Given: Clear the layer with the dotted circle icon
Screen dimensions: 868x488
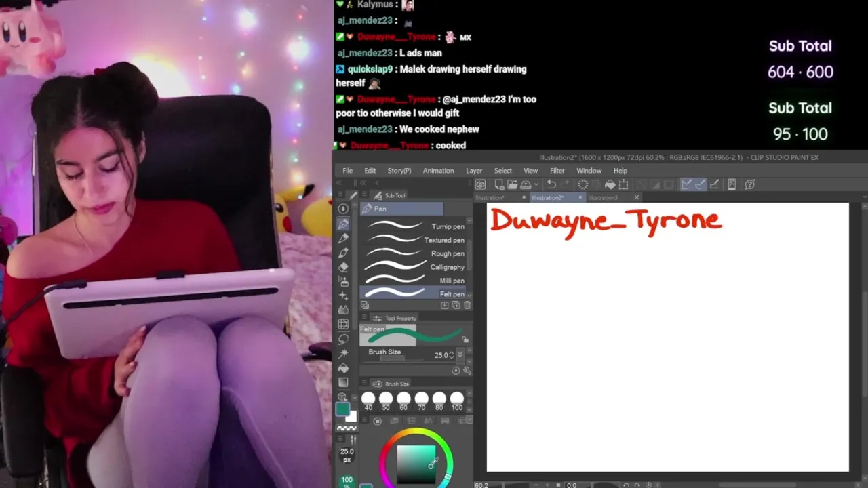Looking at the screenshot, I should point(583,184).
